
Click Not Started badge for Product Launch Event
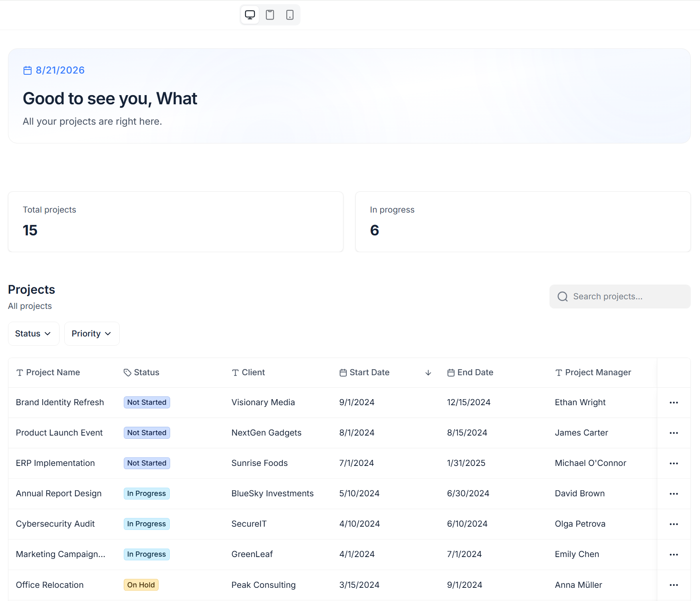[x=147, y=433]
